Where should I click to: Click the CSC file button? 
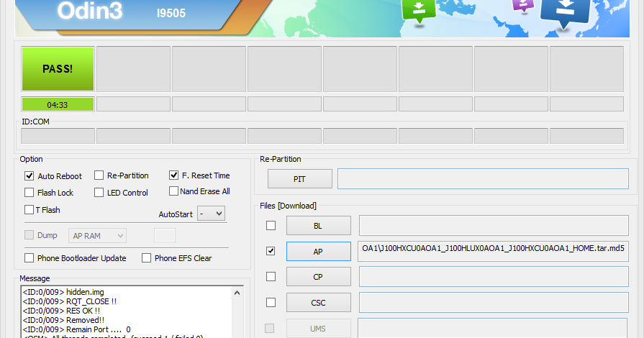(318, 303)
